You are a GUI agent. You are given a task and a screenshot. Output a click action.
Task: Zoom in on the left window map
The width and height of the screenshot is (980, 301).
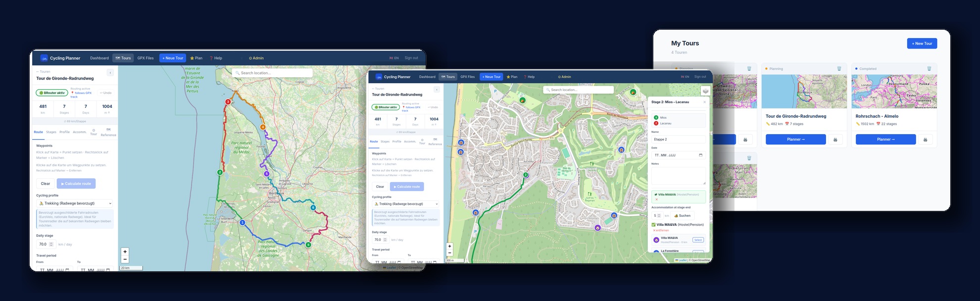125,251
